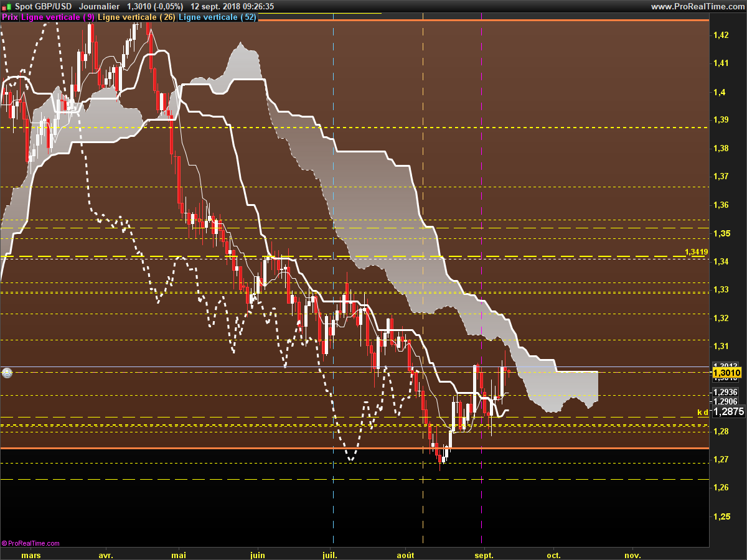Click the 1,33 level on price axis
747x560 pixels.
(721, 289)
